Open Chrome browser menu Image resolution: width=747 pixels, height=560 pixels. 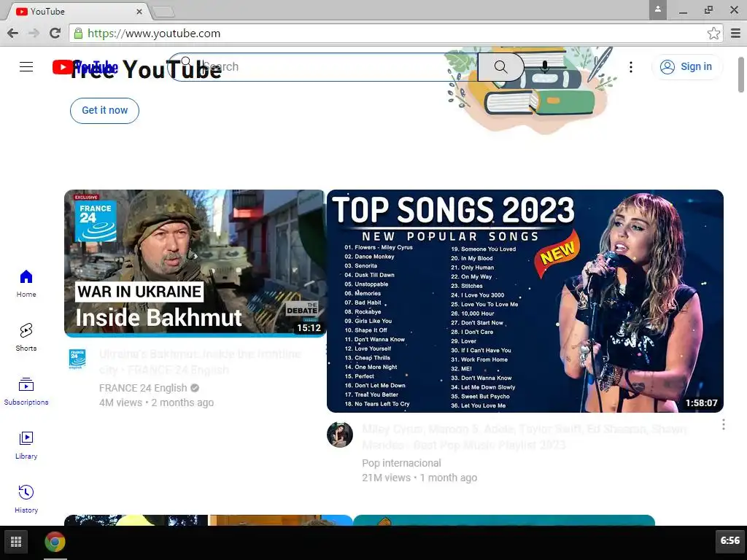click(735, 34)
